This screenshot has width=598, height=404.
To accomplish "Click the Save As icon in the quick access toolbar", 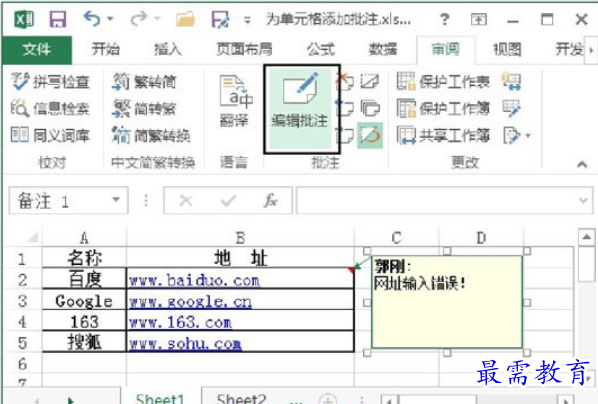I will [220, 19].
